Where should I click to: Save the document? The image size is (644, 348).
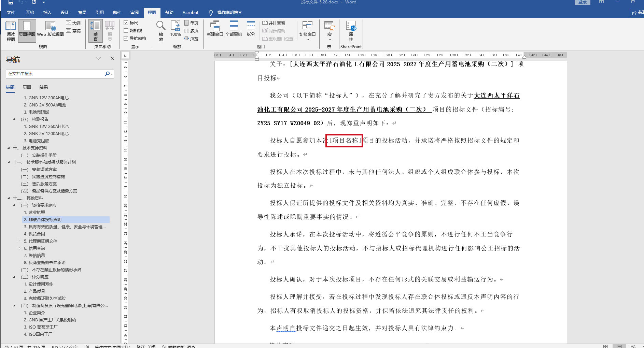[x=11, y=2]
